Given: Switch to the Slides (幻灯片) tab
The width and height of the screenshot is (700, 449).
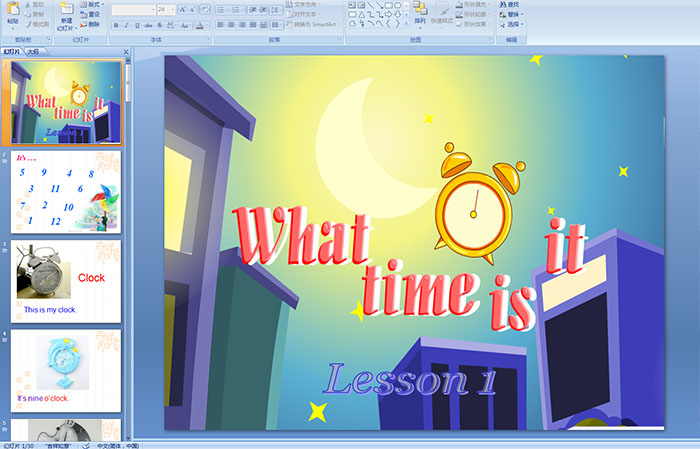Looking at the screenshot, I should tap(12, 52).
